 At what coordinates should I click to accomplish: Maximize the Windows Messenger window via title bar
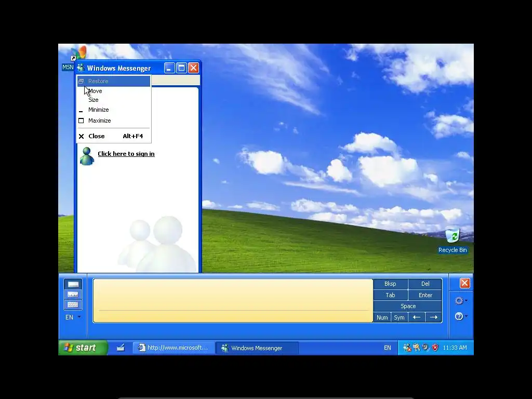tap(181, 68)
